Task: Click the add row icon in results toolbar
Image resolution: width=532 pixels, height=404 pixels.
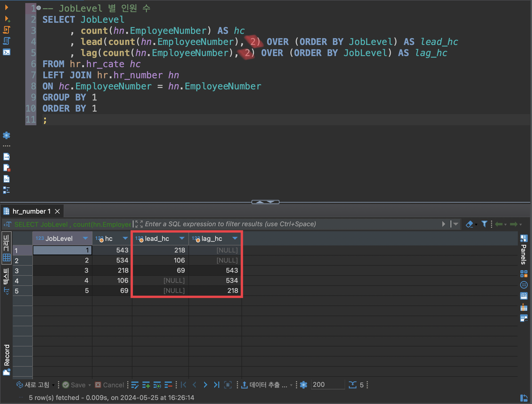Action: pyautogui.click(x=146, y=385)
